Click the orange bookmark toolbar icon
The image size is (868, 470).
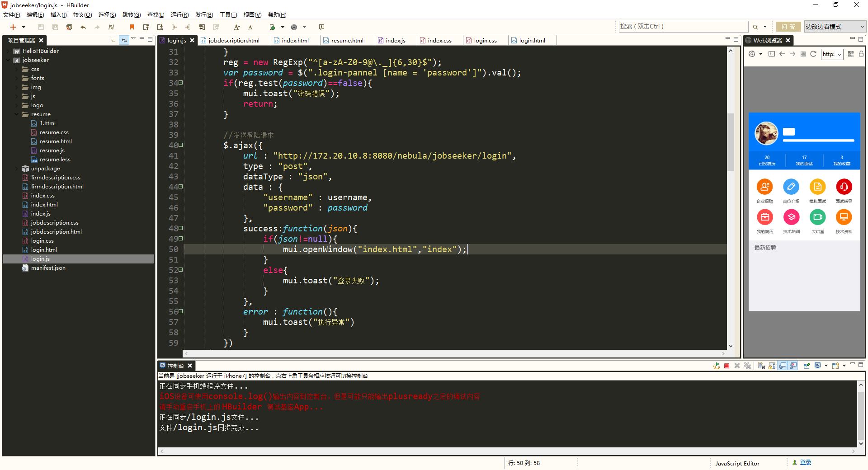132,27
